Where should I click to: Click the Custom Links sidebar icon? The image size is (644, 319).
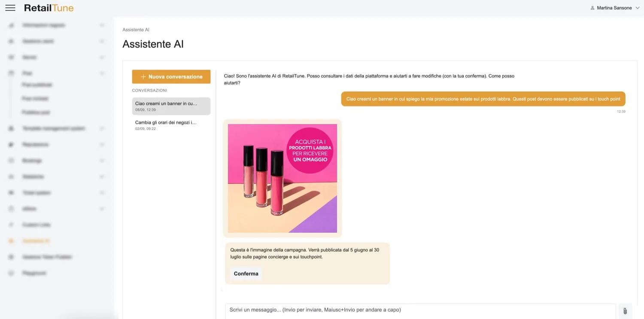tap(12, 225)
